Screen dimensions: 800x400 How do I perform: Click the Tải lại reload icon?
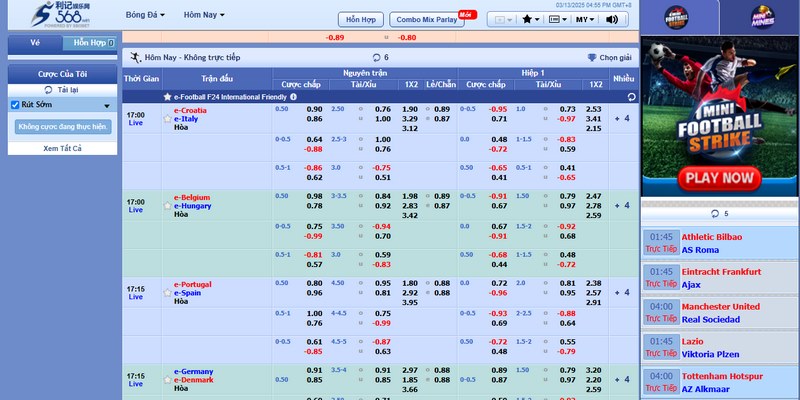pos(48,90)
